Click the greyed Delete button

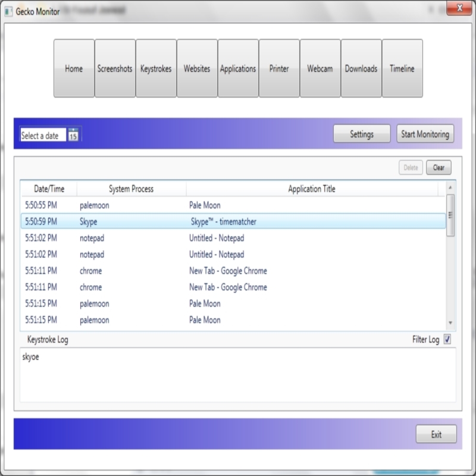click(411, 167)
